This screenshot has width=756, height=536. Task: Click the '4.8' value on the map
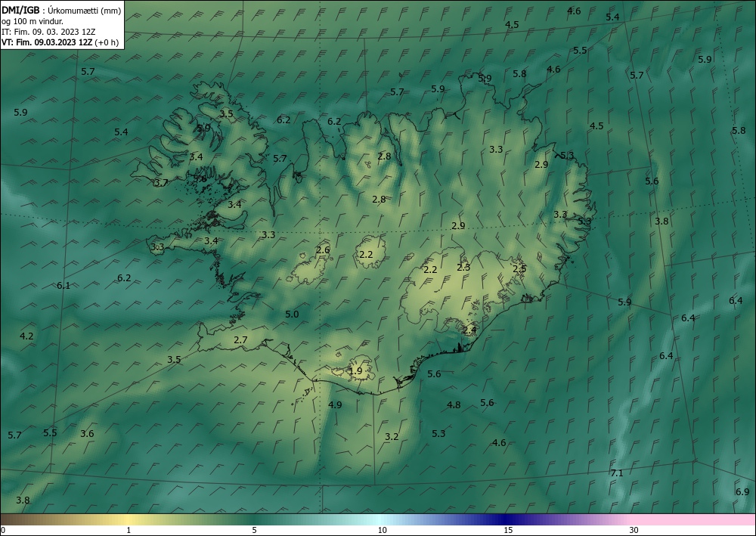(454, 405)
